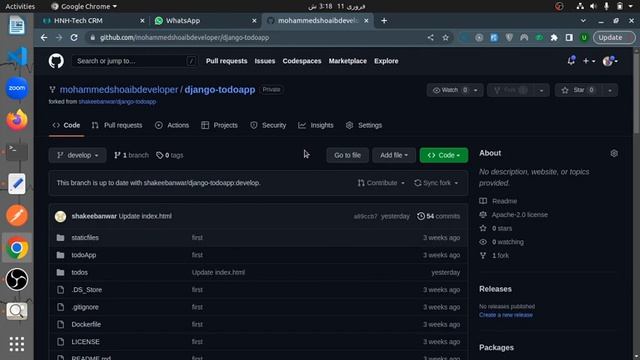Expand the Add file dropdown
Viewport: 640px width, 360px height.
[394, 156]
